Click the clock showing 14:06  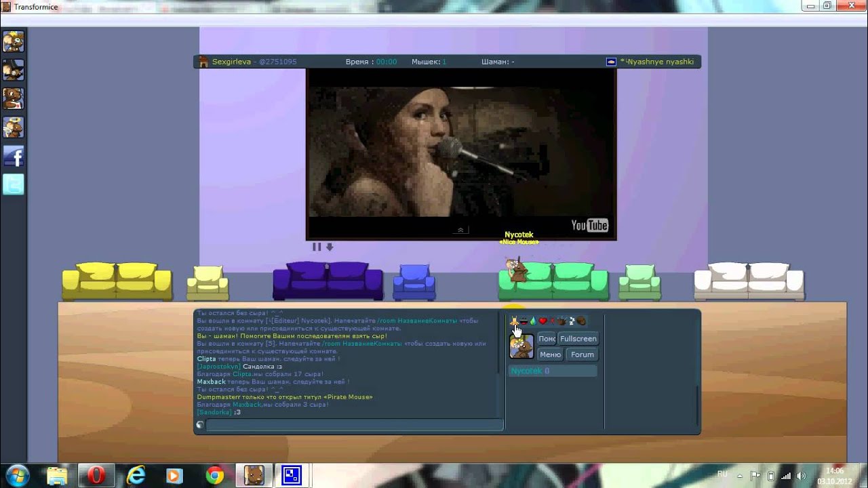point(835,475)
